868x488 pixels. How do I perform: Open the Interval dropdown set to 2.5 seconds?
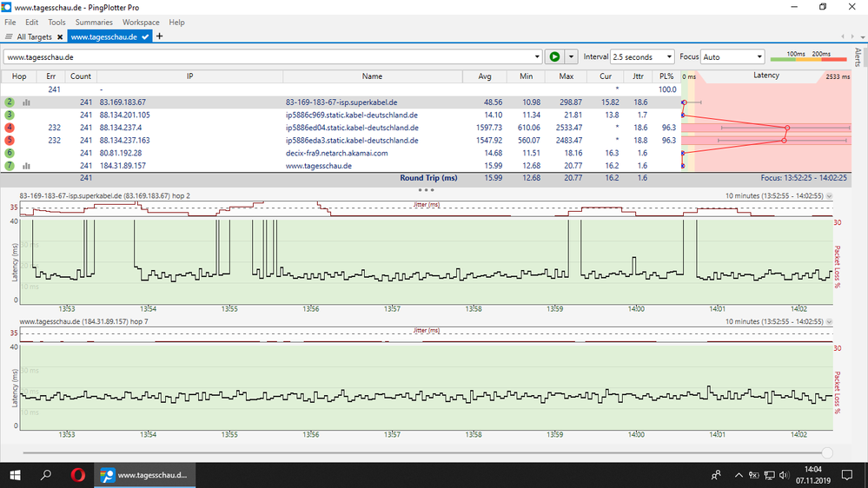[643, 57]
